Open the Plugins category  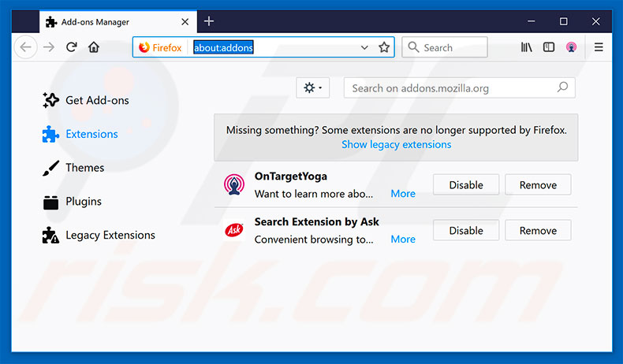tap(72, 202)
